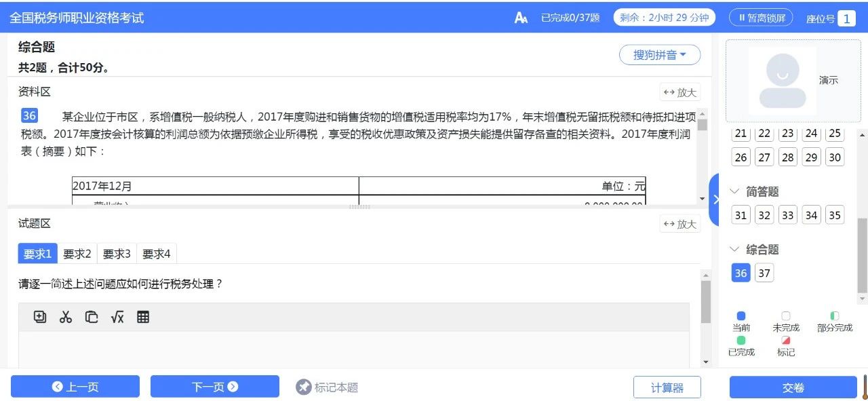Insert a table using the grid icon
Viewport: 868px width, 401px height.
click(x=143, y=316)
